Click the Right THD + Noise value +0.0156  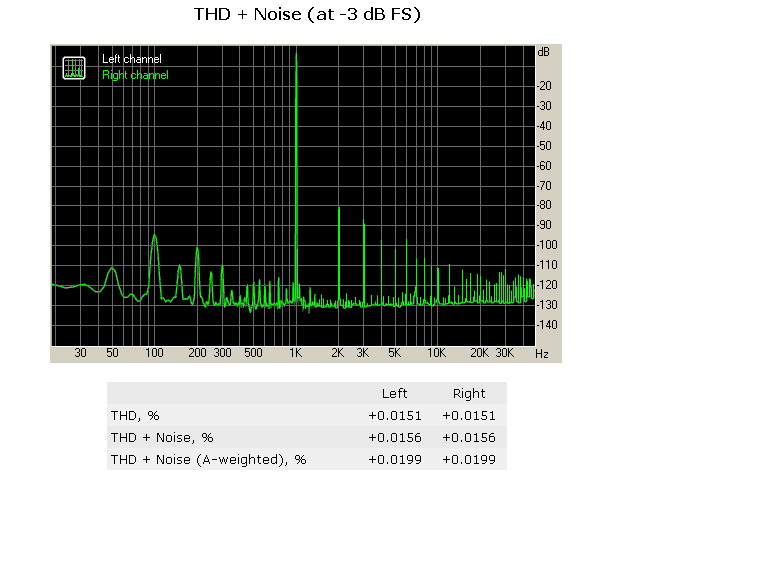pos(469,438)
